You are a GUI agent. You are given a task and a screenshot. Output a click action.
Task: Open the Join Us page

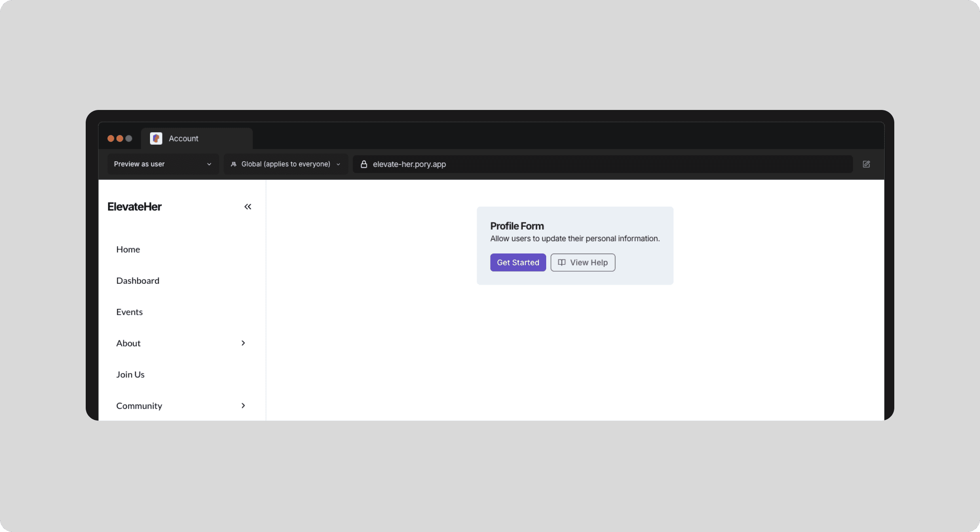pyautogui.click(x=130, y=375)
